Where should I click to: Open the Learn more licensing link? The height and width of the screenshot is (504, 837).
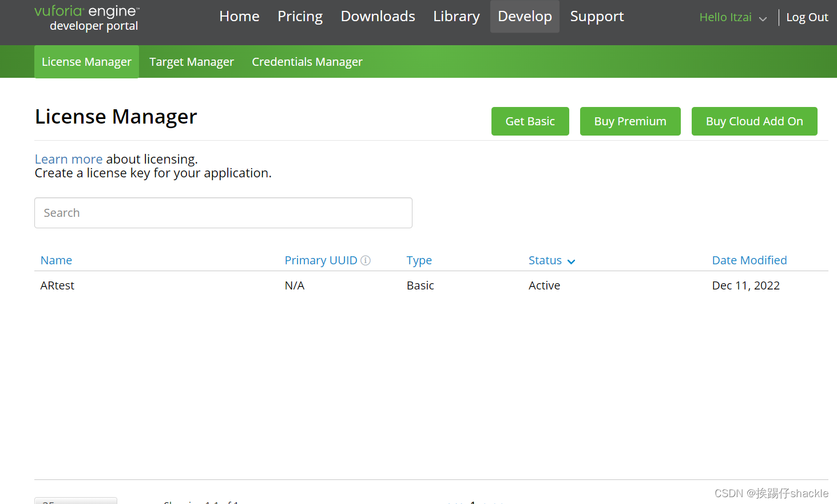pyautogui.click(x=69, y=159)
